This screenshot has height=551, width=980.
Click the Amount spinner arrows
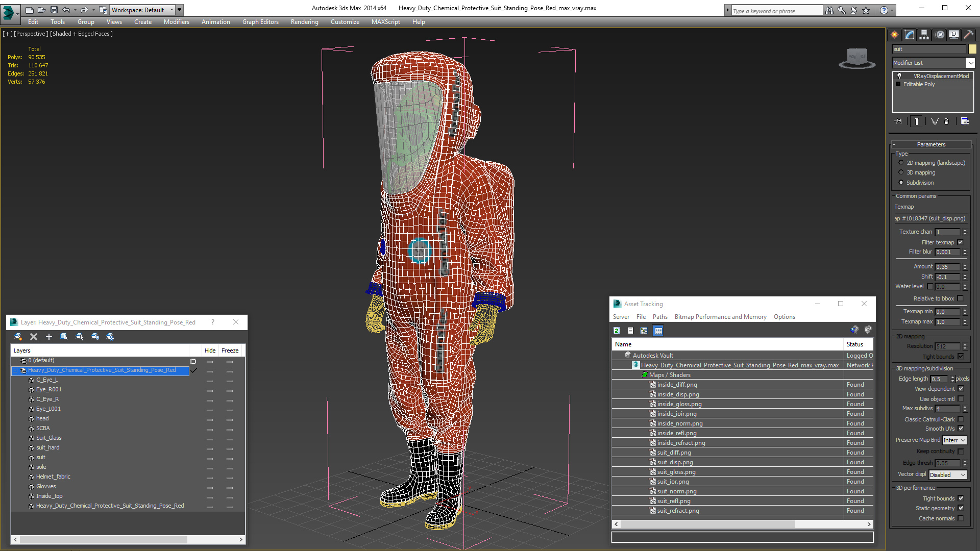[965, 267]
